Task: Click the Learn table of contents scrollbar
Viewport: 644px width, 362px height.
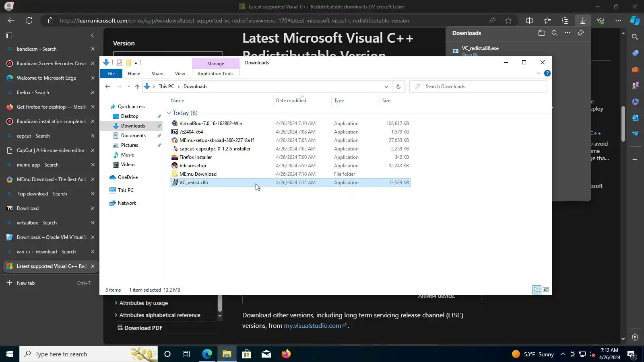Action: click(x=220, y=303)
